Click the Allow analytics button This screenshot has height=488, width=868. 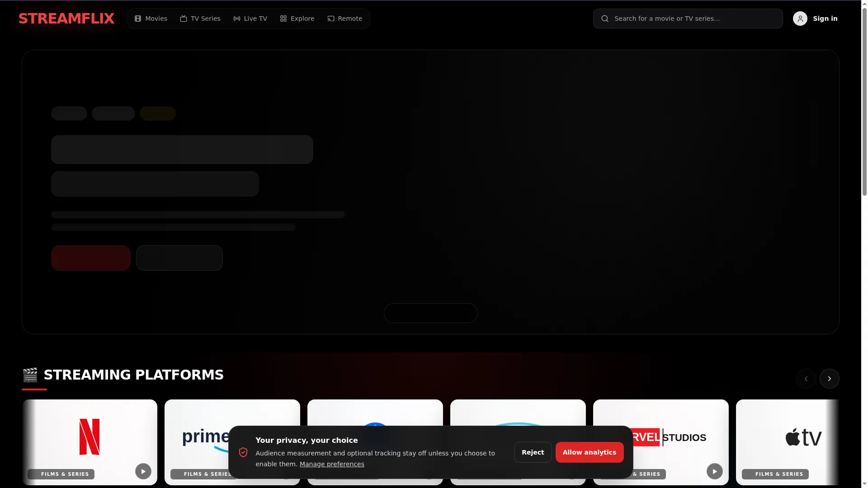click(x=590, y=452)
